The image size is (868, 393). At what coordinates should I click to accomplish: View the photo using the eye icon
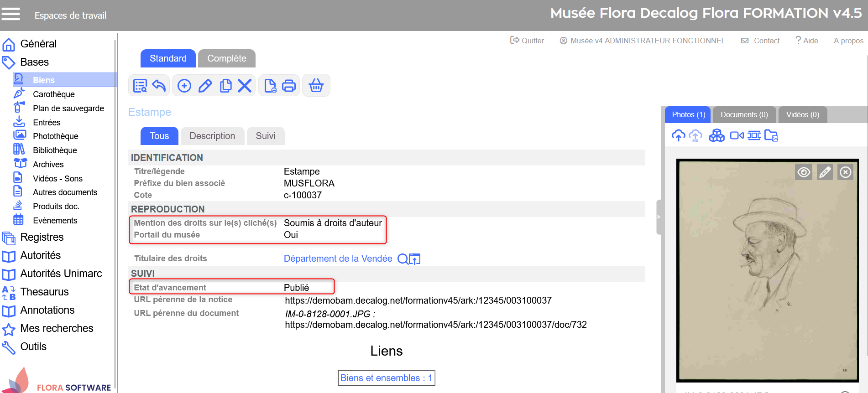pyautogui.click(x=804, y=172)
